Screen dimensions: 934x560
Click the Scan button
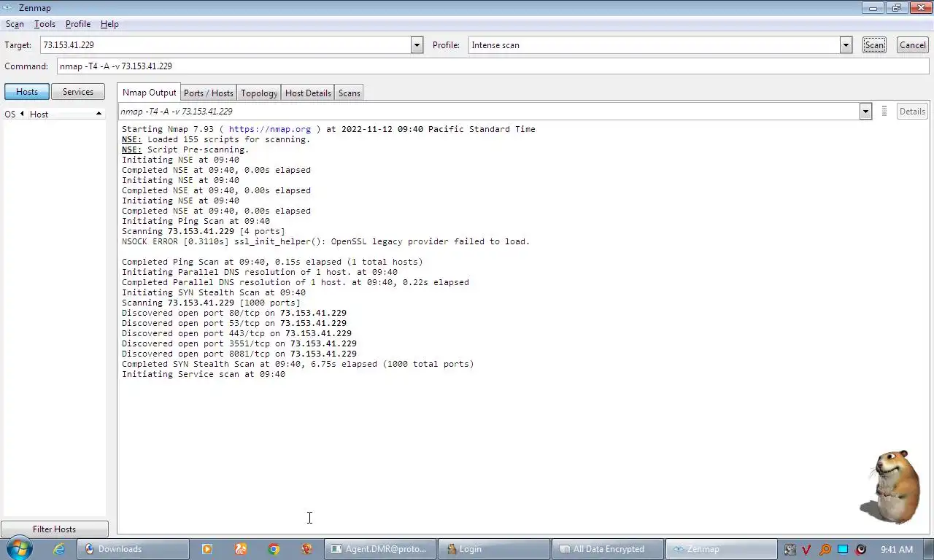coord(874,45)
